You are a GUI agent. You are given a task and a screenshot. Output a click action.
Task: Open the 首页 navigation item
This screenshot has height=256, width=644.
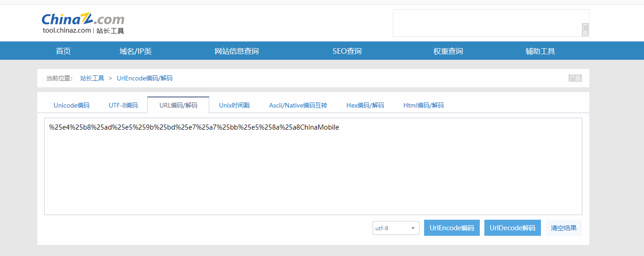coord(63,51)
